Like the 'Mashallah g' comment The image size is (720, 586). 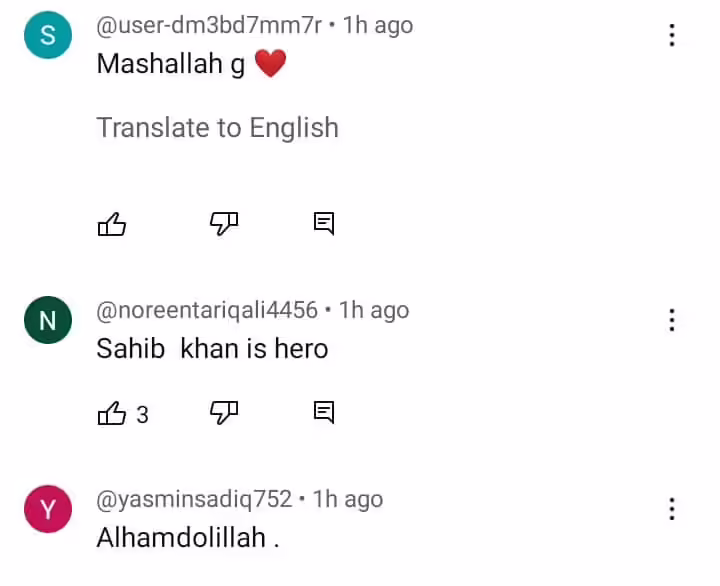click(x=112, y=224)
